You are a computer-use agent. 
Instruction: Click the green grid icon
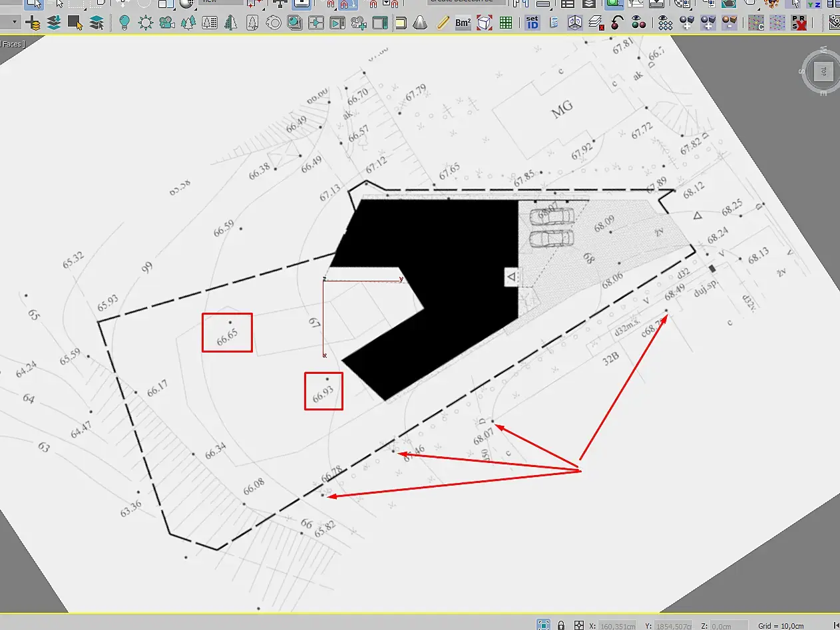(506, 24)
